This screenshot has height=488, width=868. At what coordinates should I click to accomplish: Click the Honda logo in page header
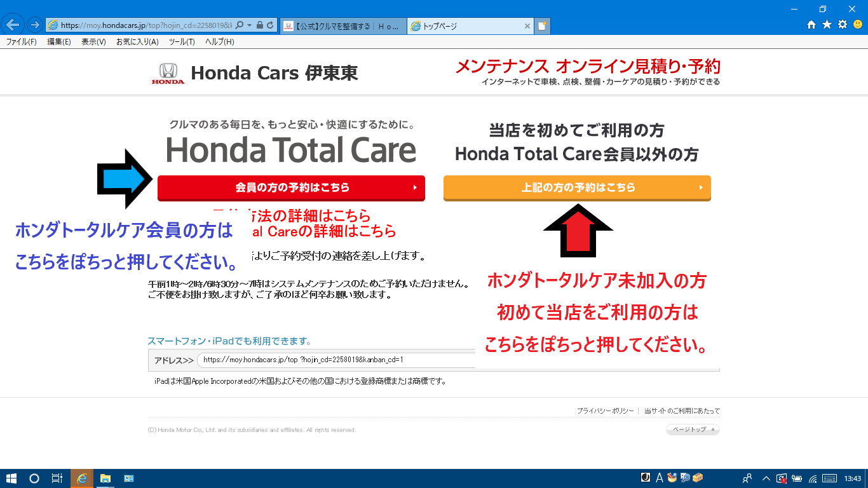click(x=168, y=73)
